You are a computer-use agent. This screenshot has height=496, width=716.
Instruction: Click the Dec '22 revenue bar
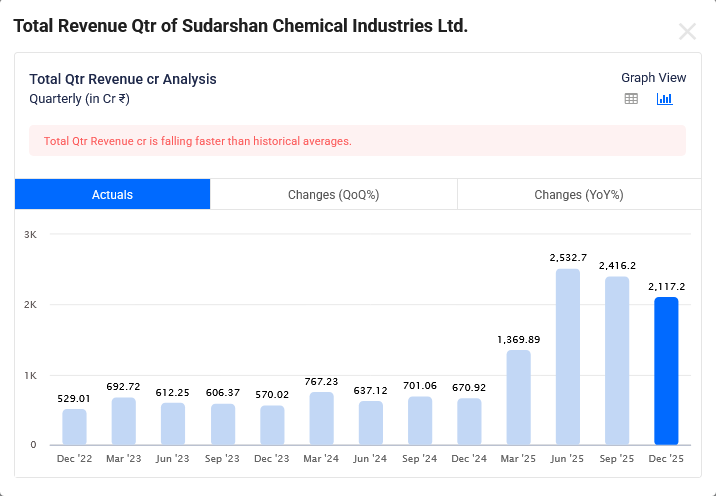(74, 427)
